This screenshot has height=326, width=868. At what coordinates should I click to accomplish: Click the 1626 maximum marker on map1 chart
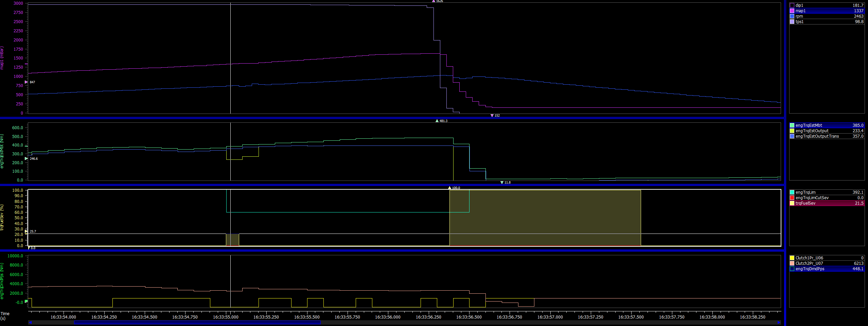coord(434,1)
